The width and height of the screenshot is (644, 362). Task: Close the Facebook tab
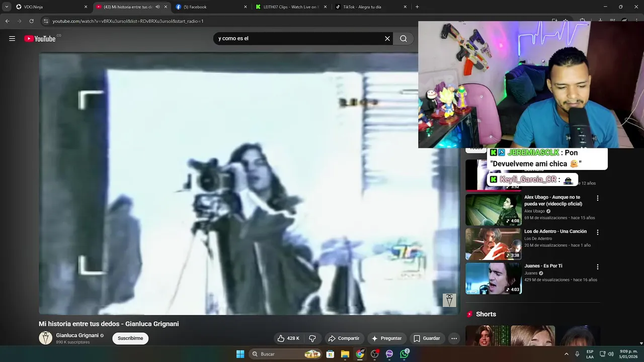(246, 7)
